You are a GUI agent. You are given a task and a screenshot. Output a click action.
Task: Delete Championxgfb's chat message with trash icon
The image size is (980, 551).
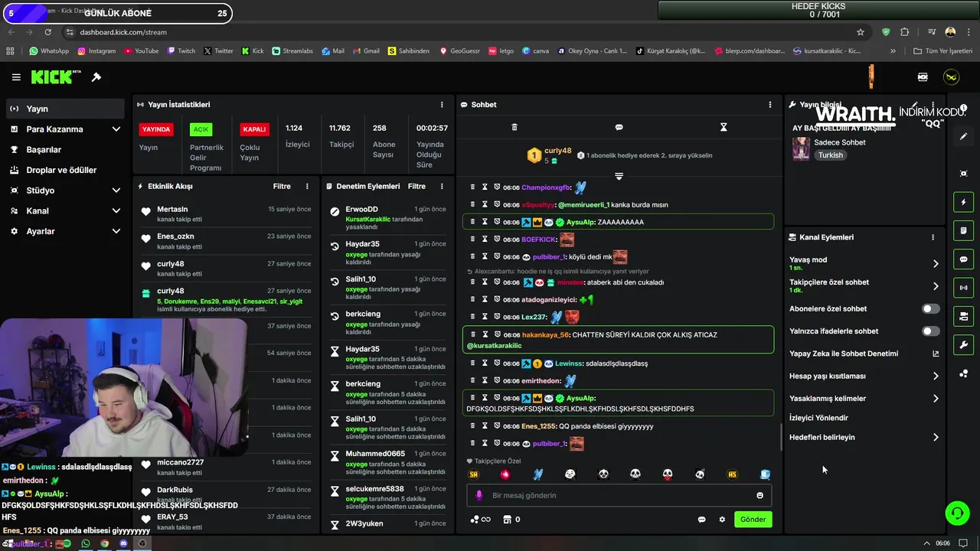pos(472,187)
